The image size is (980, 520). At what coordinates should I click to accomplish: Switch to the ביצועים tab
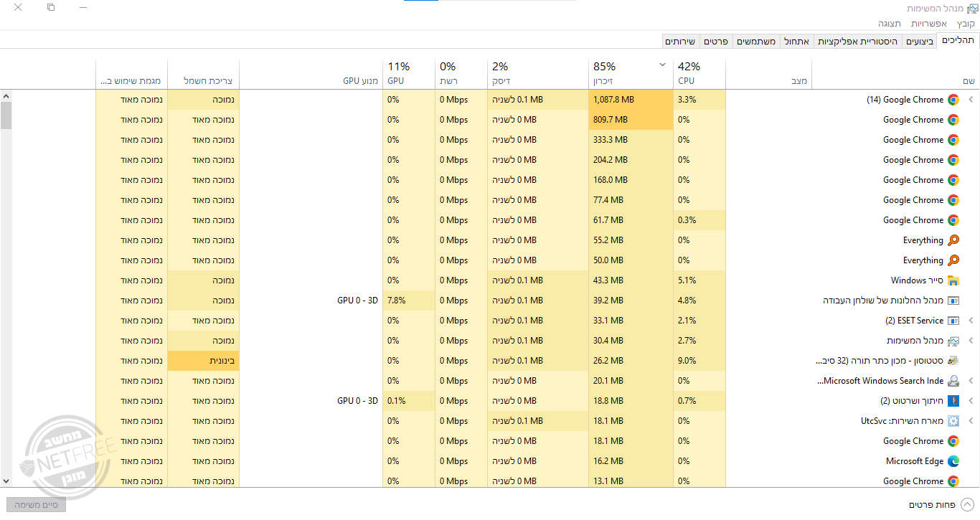pos(920,42)
